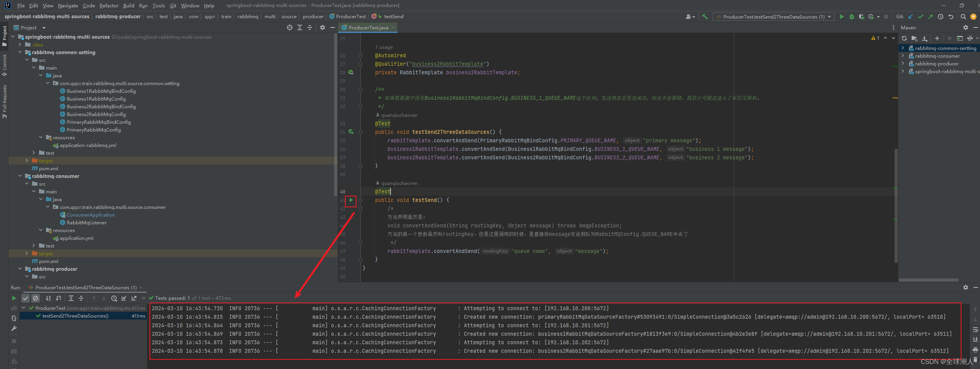Click the orange IDE update arrow icon

(x=973, y=17)
